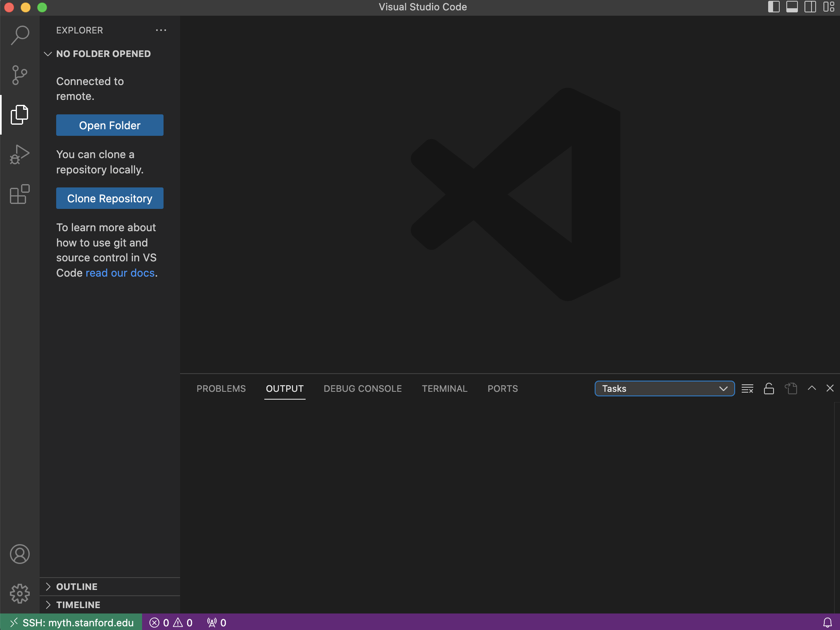Maximize the panel with the chevron up

[812, 388]
